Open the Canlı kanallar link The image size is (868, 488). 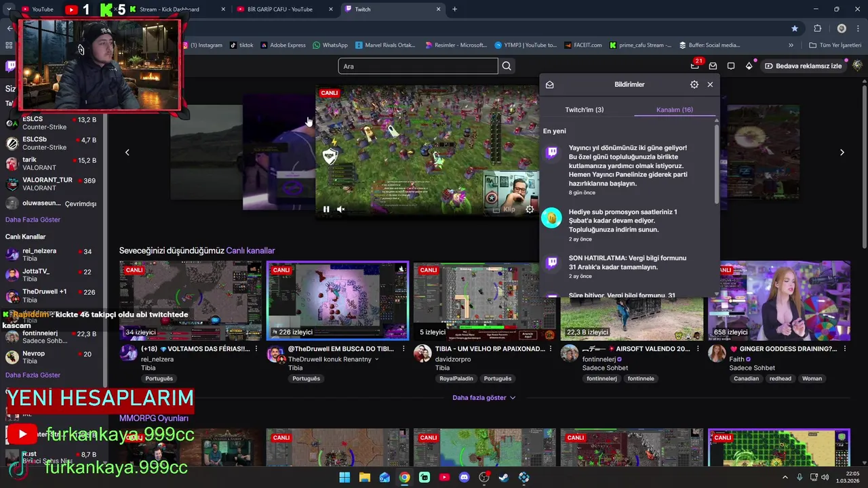pyautogui.click(x=250, y=251)
